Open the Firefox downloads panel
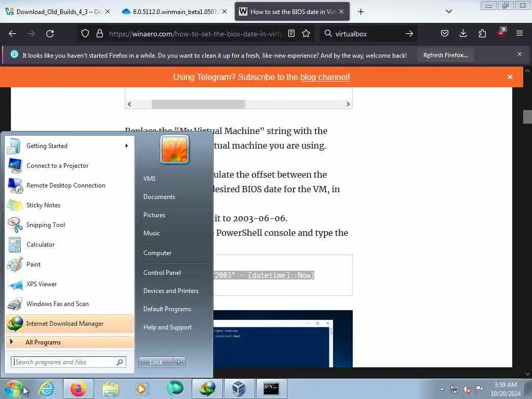The height and width of the screenshot is (399, 532). coord(463,34)
